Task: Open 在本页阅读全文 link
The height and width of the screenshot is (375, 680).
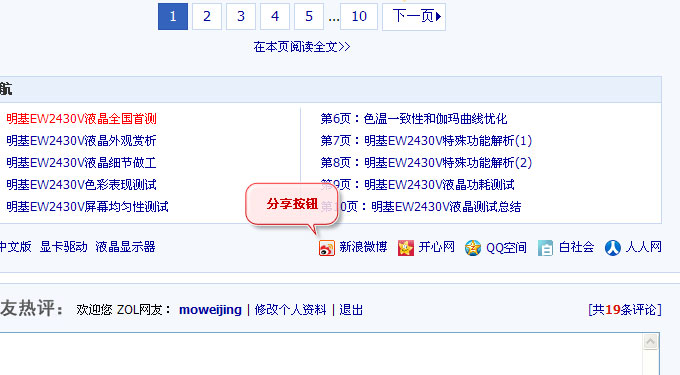Action: pos(302,47)
